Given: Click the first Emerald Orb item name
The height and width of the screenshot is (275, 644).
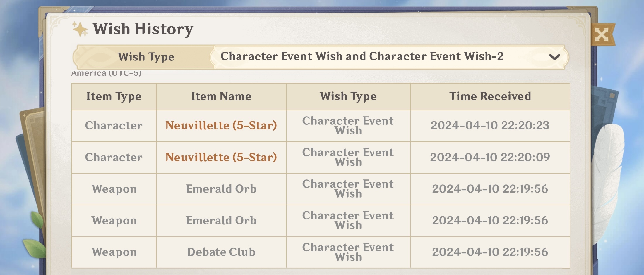Looking at the screenshot, I should click(221, 189).
